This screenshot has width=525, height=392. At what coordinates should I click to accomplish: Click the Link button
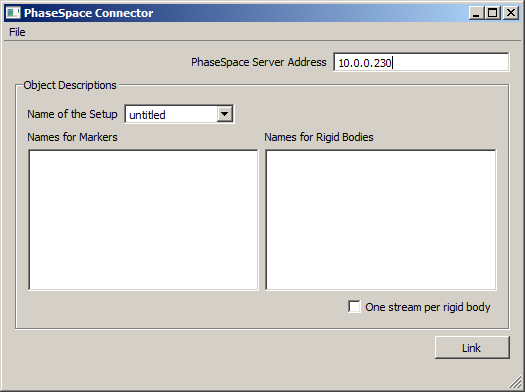click(x=472, y=348)
